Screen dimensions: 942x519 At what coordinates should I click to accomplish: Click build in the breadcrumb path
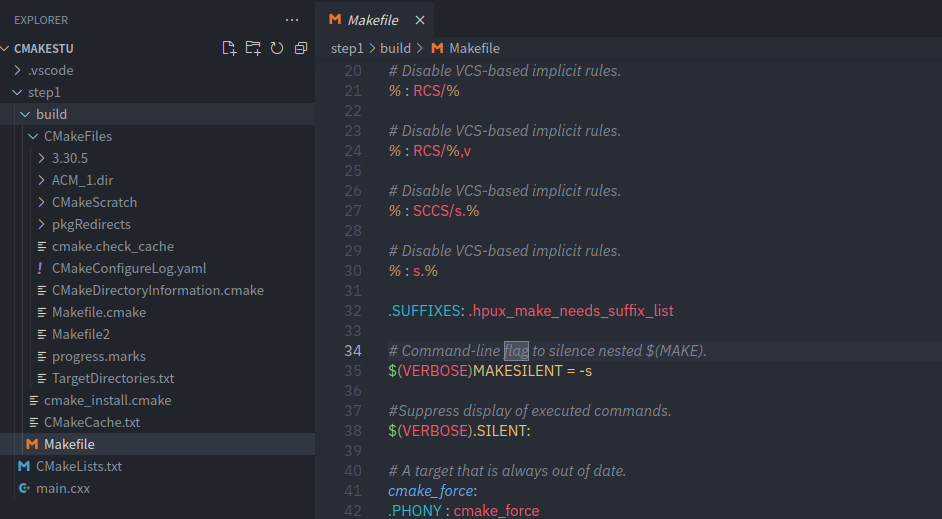pyautogui.click(x=395, y=48)
